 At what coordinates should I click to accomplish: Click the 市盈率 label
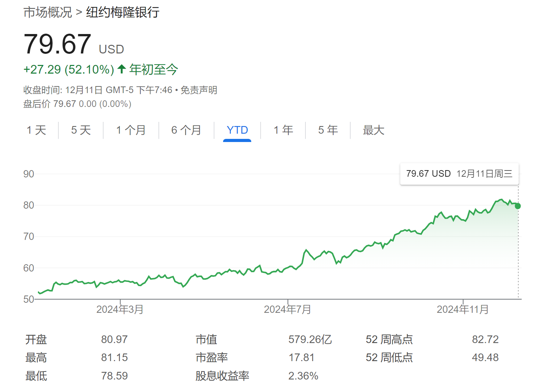coord(212,358)
